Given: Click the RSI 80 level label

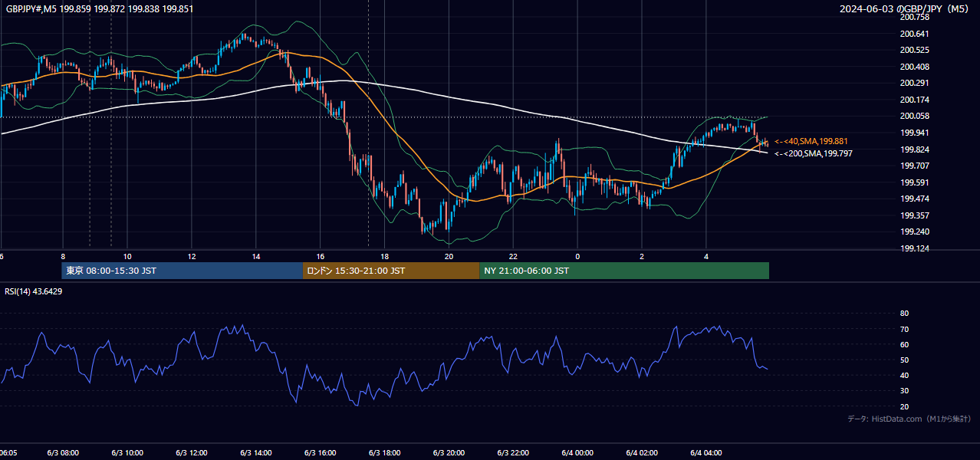Looking at the screenshot, I should (x=904, y=314).
